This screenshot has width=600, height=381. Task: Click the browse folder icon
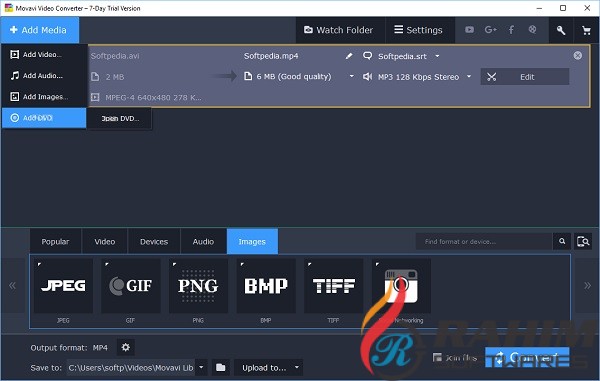[221, 368]
